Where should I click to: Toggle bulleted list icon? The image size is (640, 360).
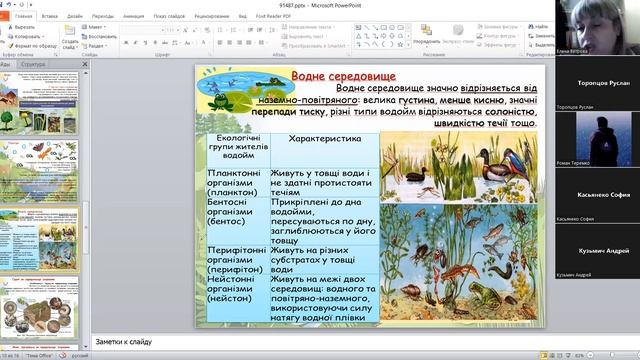click(x=221, y=30)
